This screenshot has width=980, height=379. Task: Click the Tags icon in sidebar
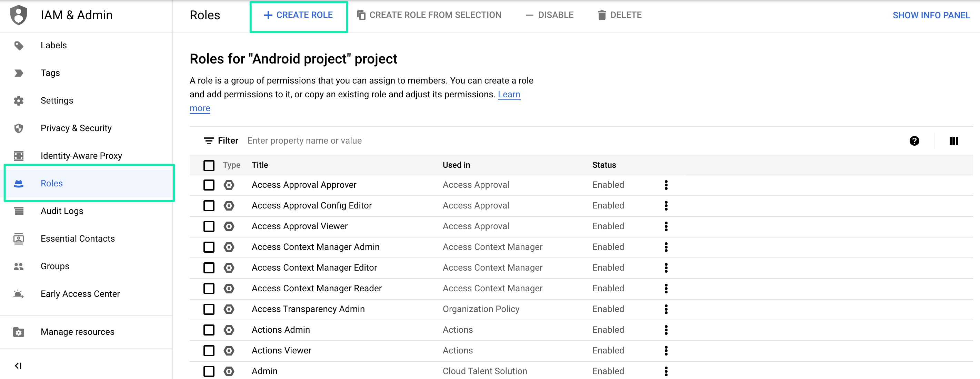click(x=19, y=73)
